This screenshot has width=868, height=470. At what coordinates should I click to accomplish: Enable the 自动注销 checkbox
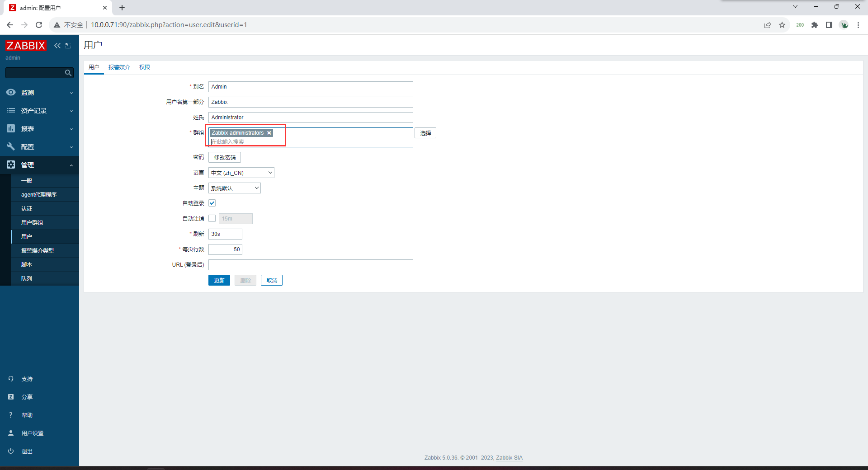[212, 219]
